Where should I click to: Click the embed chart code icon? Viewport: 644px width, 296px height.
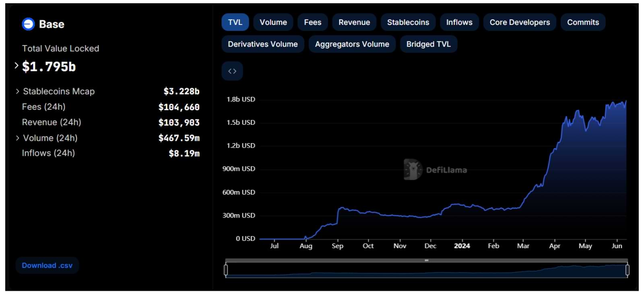click(232, 71)
